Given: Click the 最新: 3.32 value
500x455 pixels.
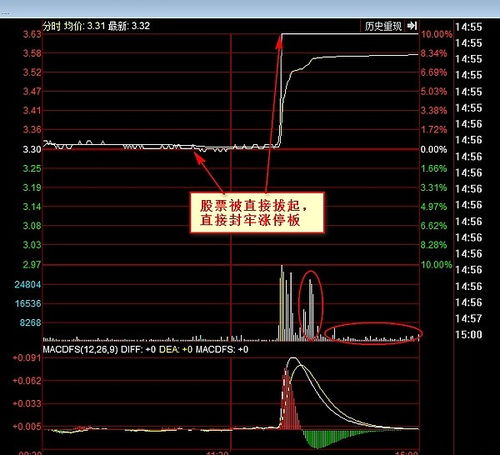Looking at the screenshot, I should tap(129, 26).
